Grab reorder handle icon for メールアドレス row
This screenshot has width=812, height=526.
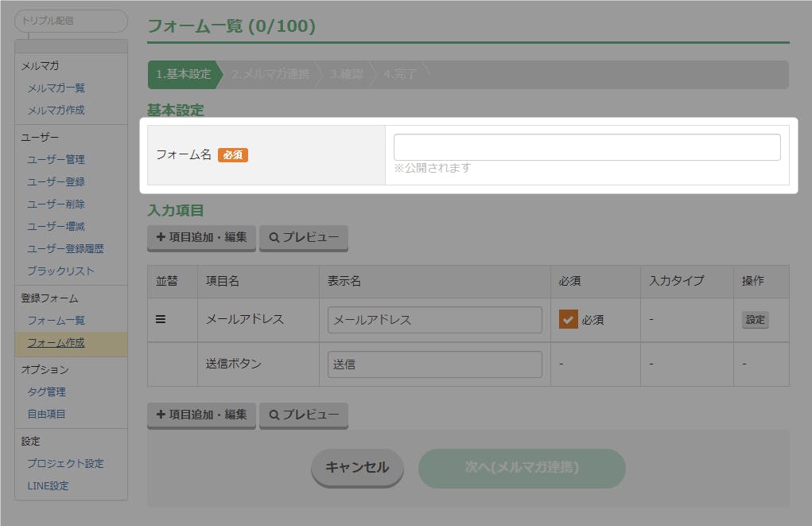tap(161, 319)
